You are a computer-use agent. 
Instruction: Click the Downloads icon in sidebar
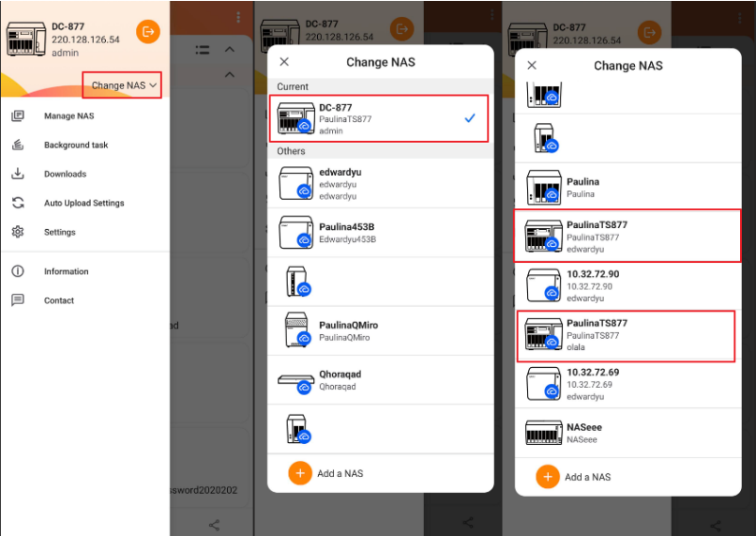tap(17, 174)
